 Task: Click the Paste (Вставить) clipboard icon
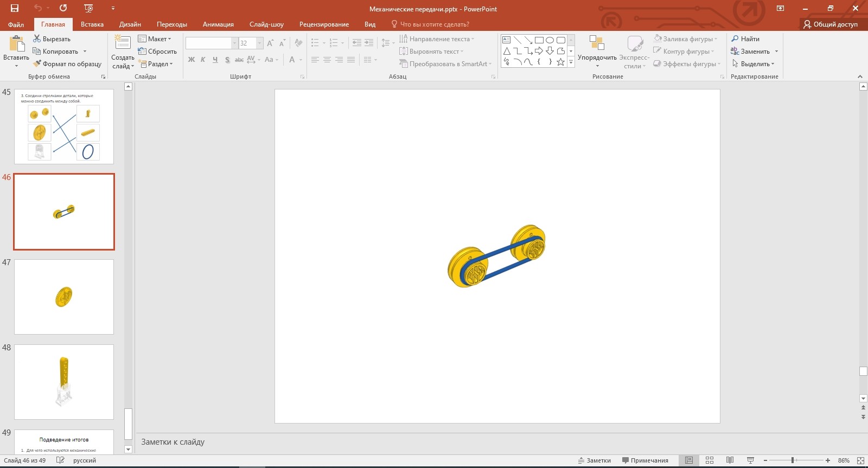tap(16, 44)
